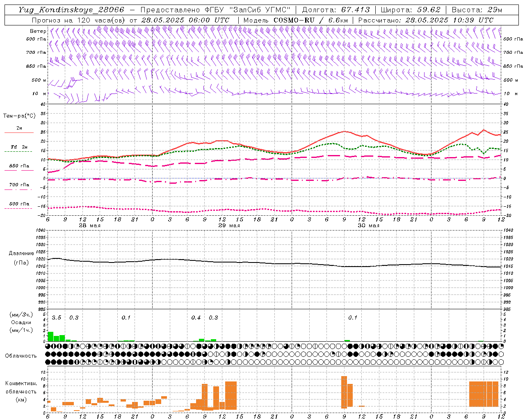Image resolution: width=525 pixels, height=420 pixels.
Task: Click the tallest orange convective cloud bar on 30 мая
Action: pyautogui.click(x=344, y=392)
